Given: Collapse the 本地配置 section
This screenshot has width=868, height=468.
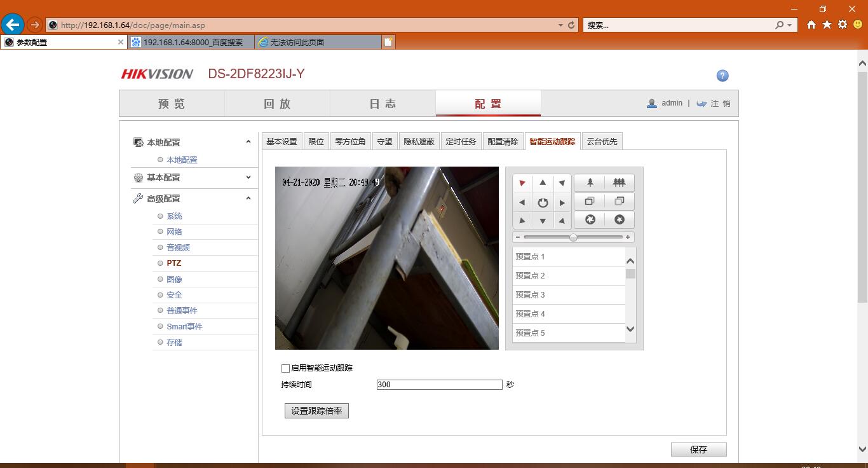Looking at the screenshot, I should tap(248, 142).
